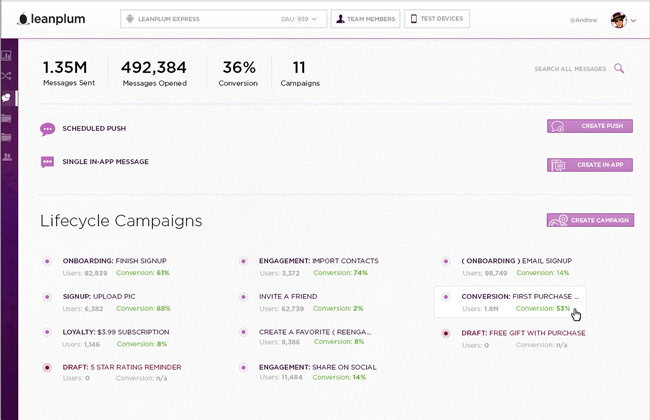Image resolution: width=650 pixels, height=420 pixels.
Task: Click the 36% Conversion stat
Action: 238,73
